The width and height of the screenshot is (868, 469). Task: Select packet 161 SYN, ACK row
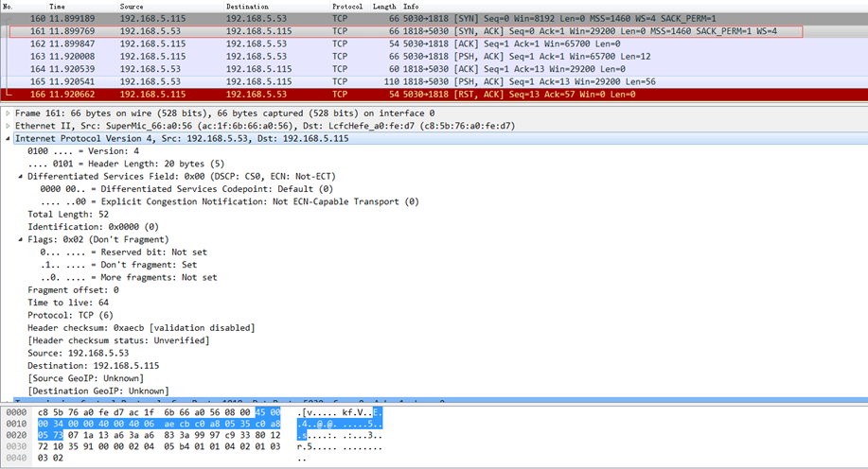pos(434,31)
